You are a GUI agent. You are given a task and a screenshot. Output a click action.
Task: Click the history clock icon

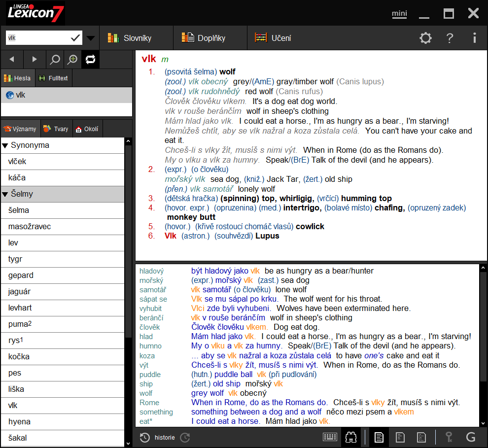(145, 438)
